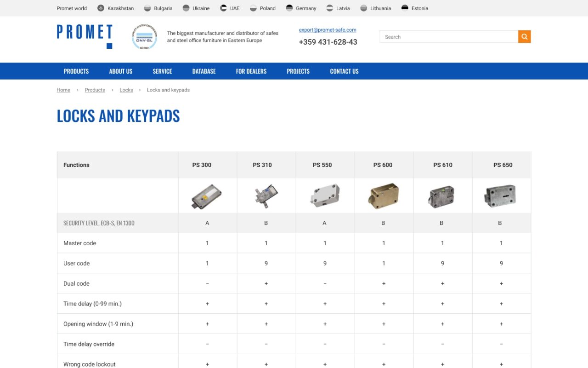The height and width of the screenshot is (368, 588).
Task: Click the PS 550 column header
Action: [322, 165]
